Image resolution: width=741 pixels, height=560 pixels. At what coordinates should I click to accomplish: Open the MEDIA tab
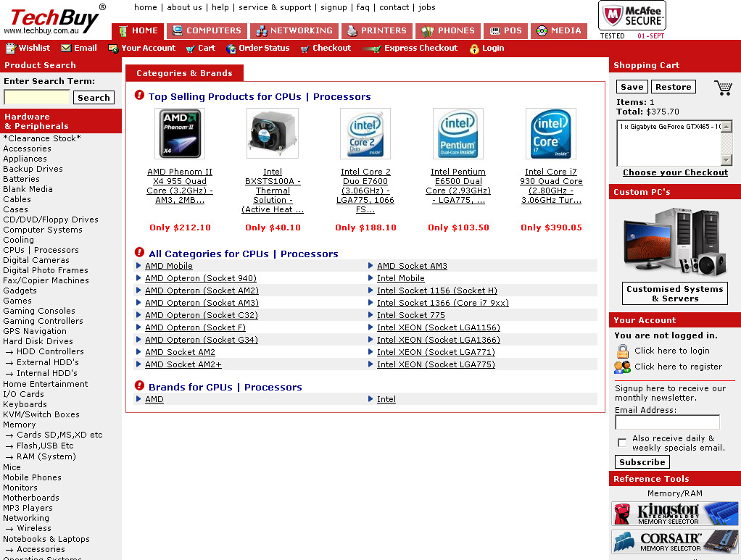click(558, 31)
